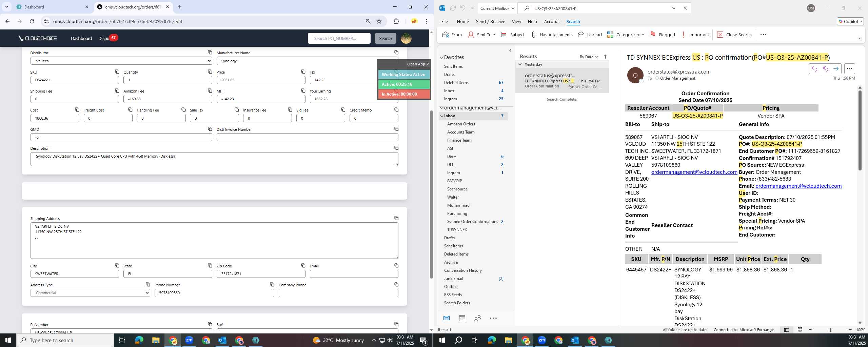Image resolution: width=868 pixels, height=347 pixels.
Task: Click the Chrome bookmark star icon
Action: click(379, 21)
